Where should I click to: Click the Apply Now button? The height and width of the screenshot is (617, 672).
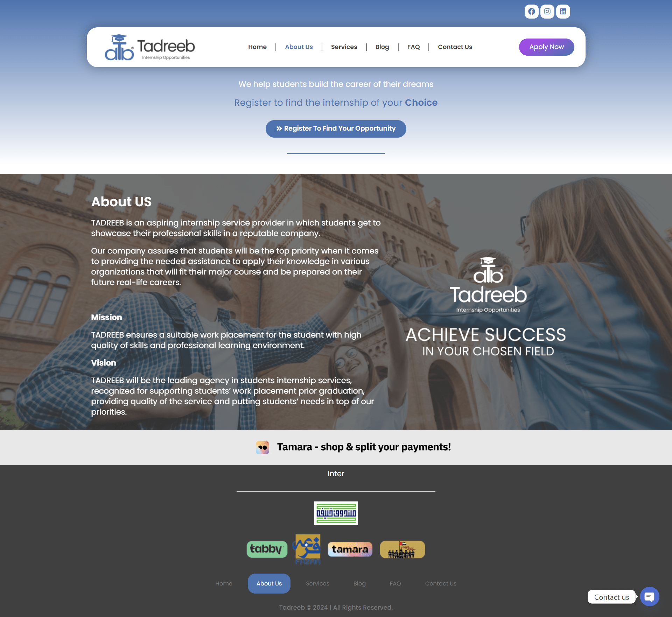coord(546,47)
